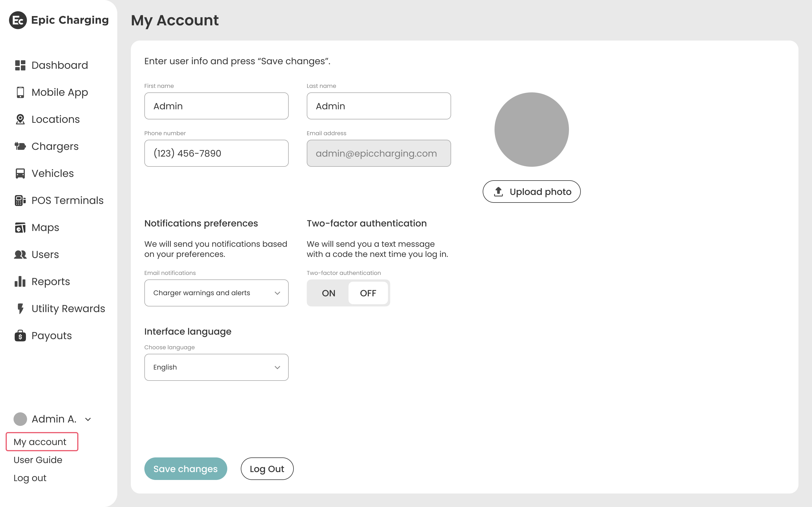Click the Dashboard grid icon
The image size is (812, 507).
(20, 65)
